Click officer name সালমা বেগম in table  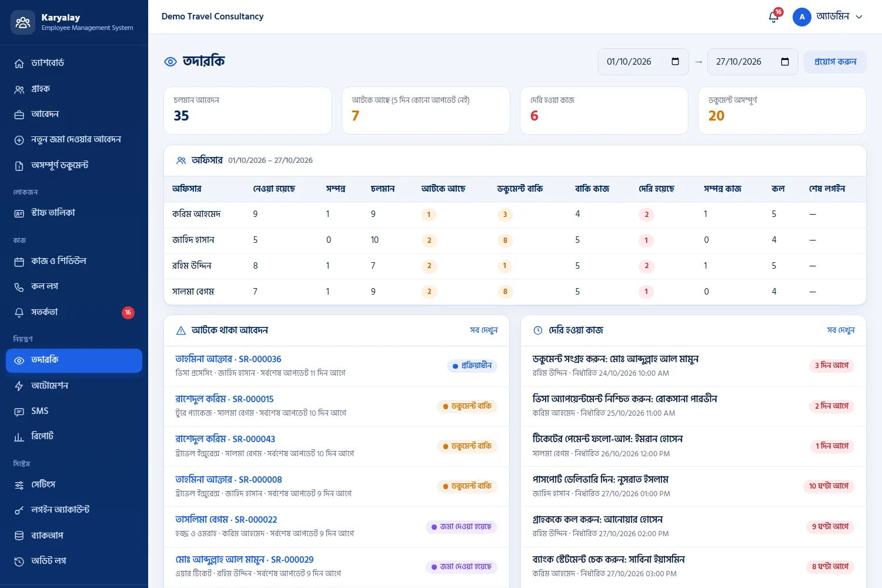193,292
